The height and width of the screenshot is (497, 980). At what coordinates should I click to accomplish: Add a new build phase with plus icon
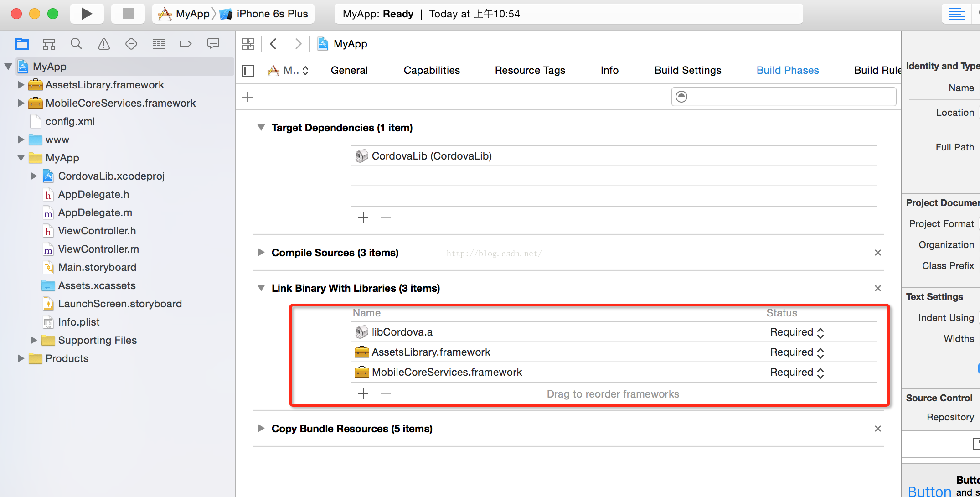point(248,97)
